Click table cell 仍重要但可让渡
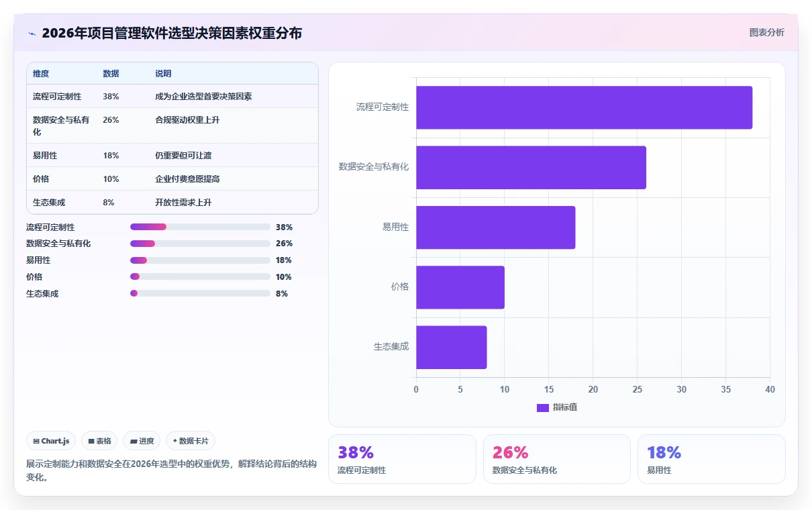This screenshot has height=510, width=812. (x=183, y=156)
